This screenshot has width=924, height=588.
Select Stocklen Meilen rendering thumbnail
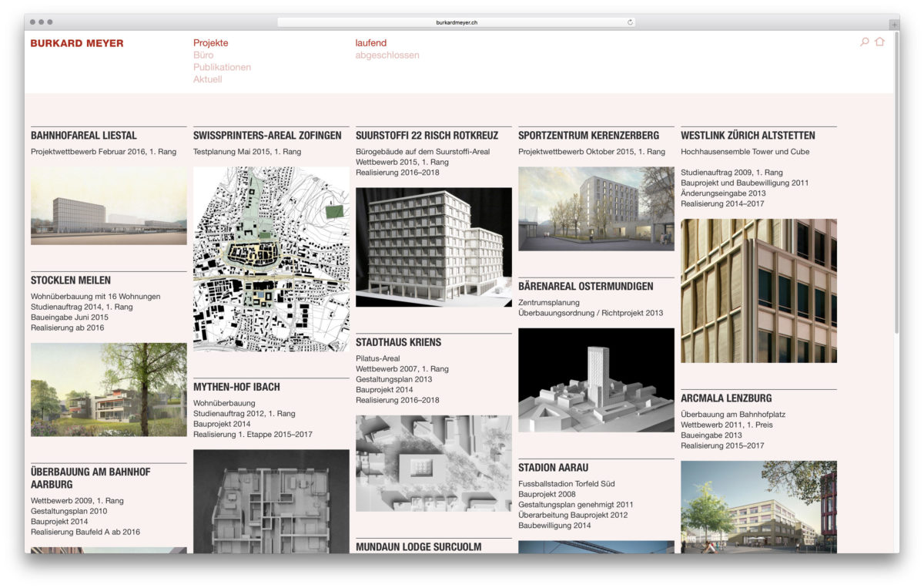109,389
